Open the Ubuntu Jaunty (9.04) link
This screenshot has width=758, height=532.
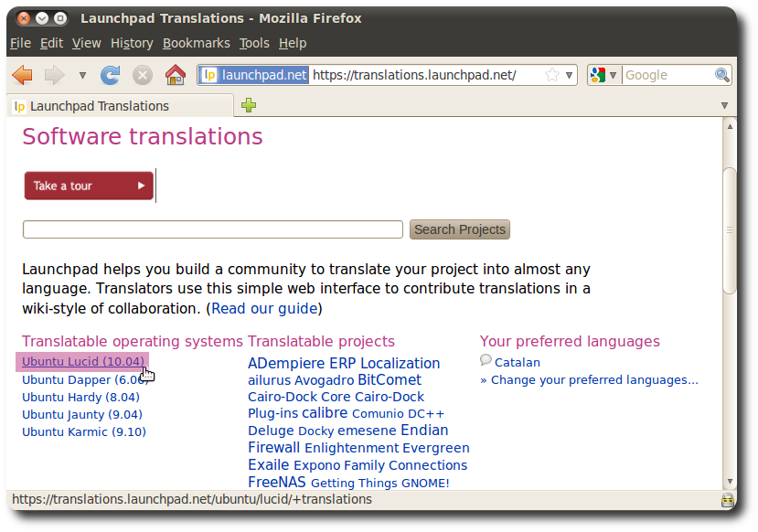tap(82, 415)
